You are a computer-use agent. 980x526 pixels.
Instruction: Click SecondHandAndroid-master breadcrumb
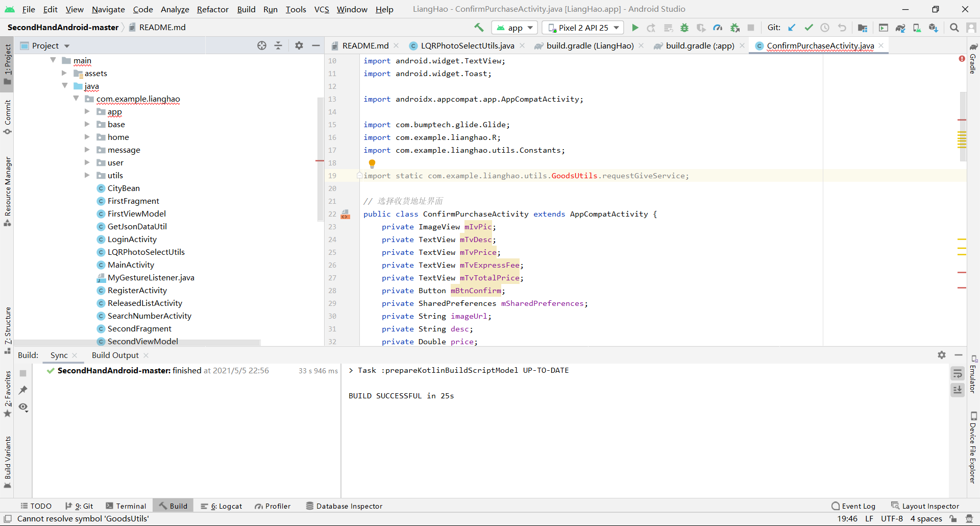coord(63,28)
